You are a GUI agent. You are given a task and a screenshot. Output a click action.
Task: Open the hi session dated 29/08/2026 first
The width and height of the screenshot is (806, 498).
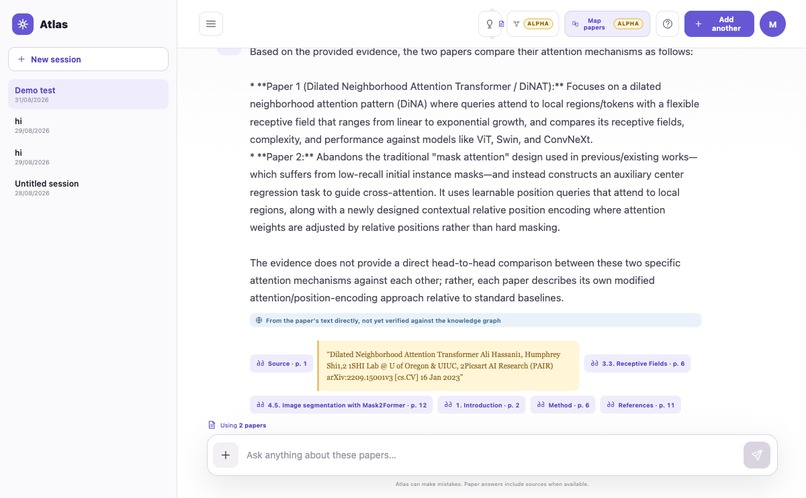tap(88, 125)
